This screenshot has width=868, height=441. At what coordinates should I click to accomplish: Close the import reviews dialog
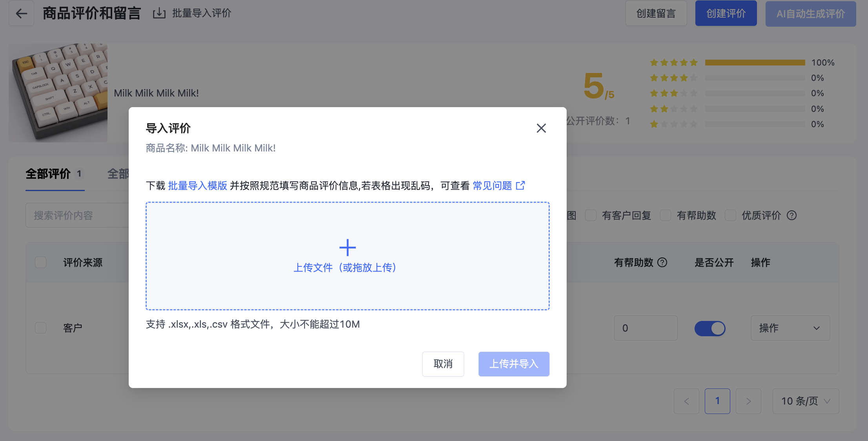pos(541,128)
